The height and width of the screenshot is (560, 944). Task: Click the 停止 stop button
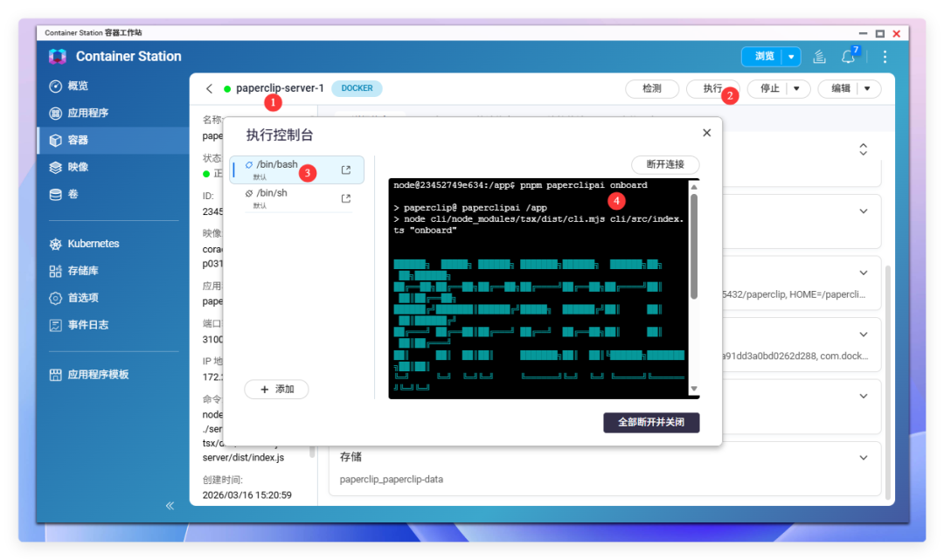pyautogui.click(x=769, y=88)
